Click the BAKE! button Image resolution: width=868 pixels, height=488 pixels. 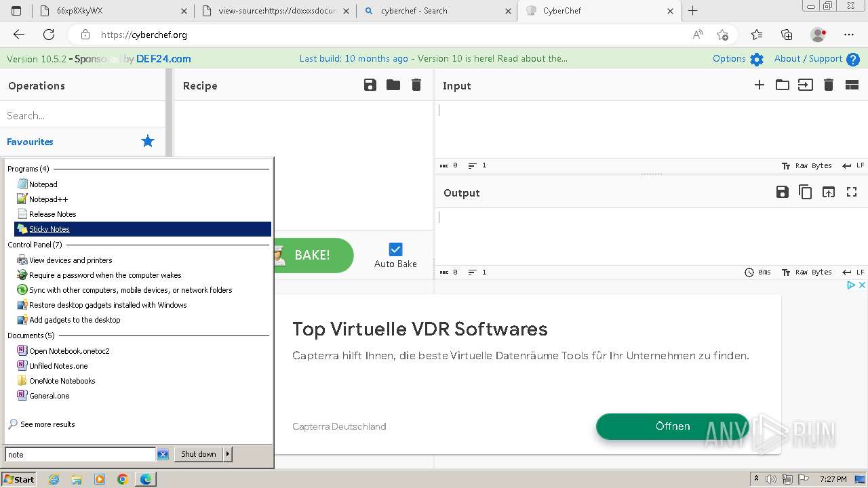point(313,255)
